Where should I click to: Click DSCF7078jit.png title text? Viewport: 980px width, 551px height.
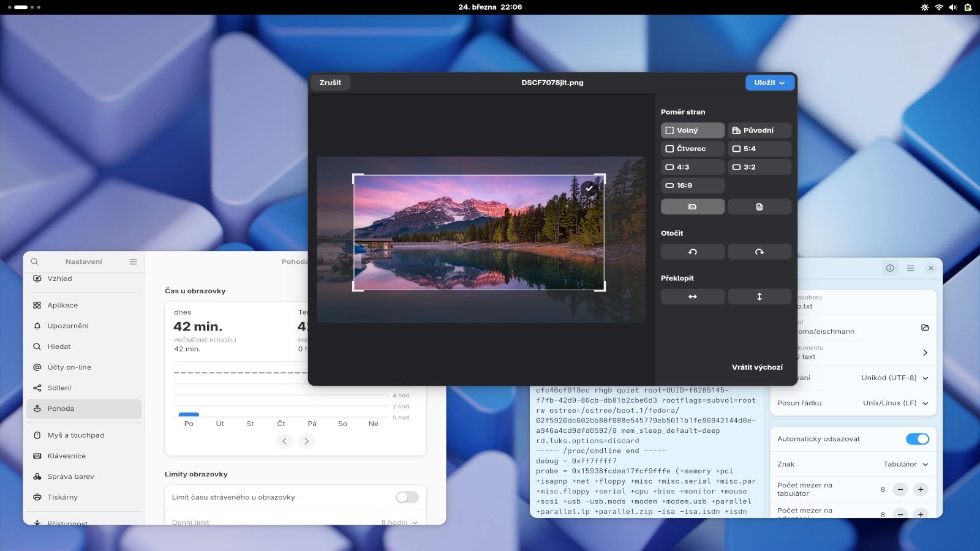pos(552,83)
